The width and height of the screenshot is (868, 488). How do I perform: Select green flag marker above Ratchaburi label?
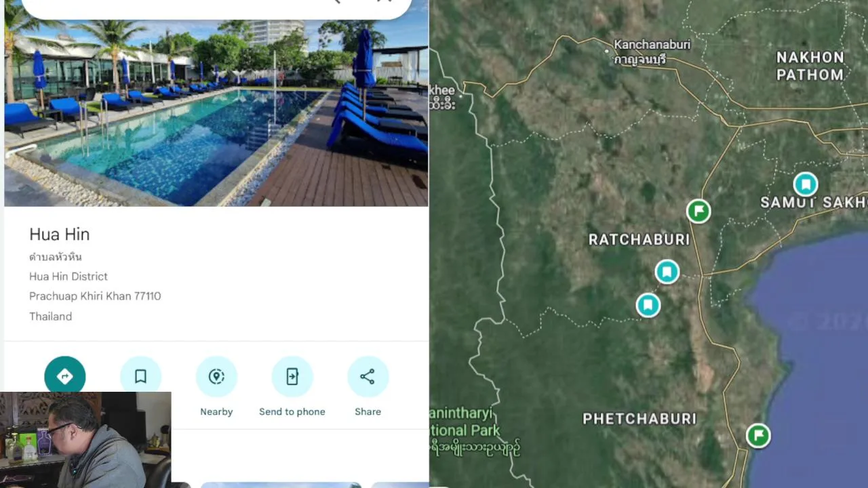point(698,211)
